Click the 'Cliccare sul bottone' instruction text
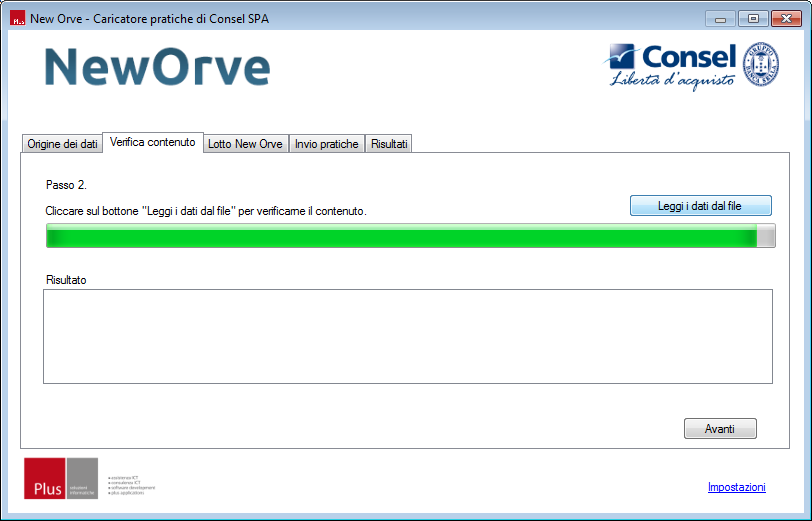The width and height of the screenshot is (812, 521). (x=206, y=211)
